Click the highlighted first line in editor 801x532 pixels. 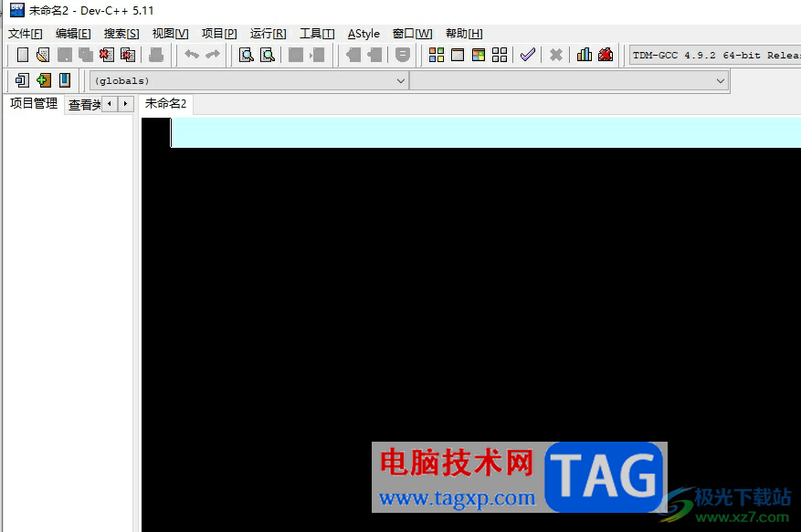[486, 132]
